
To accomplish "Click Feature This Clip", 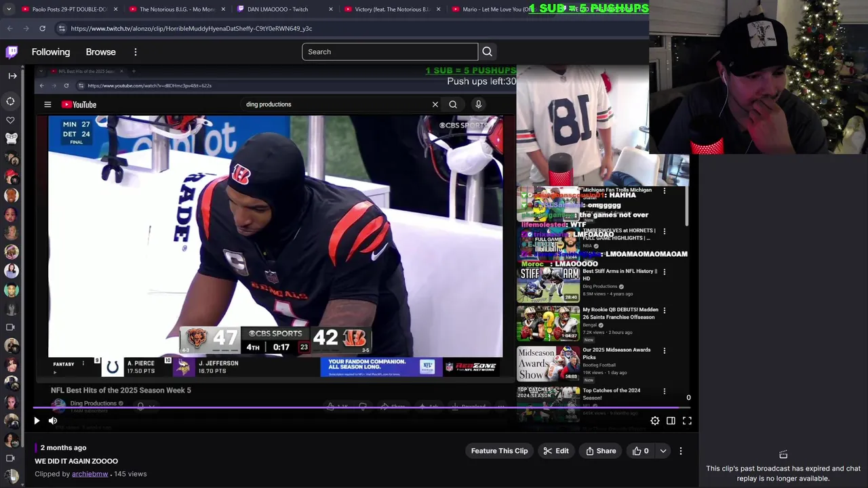I will pyautogui.click(x=499, y=451).
